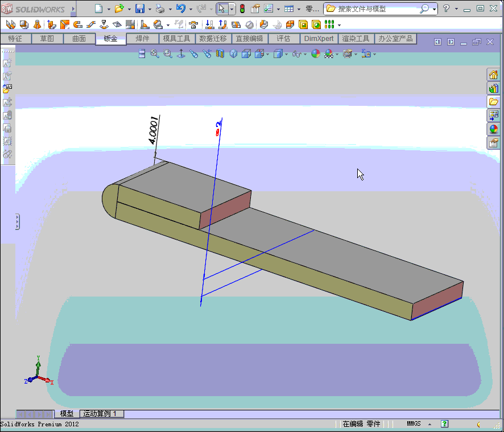Open the Design Library pane
Screen dimensions: 504x432
493,88
